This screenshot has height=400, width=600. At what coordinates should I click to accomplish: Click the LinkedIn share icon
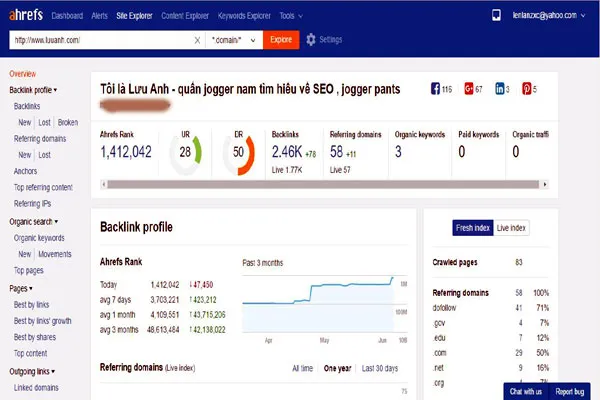[x=499, y=88]
